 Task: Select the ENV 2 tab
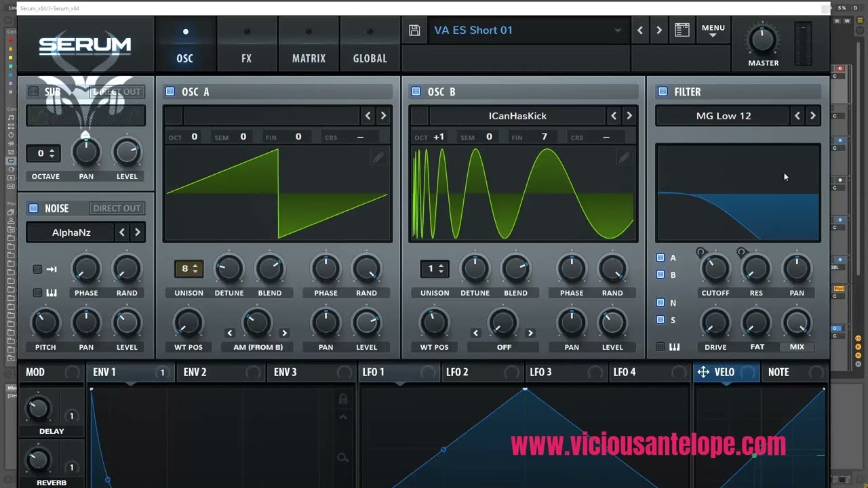point(220,372)
